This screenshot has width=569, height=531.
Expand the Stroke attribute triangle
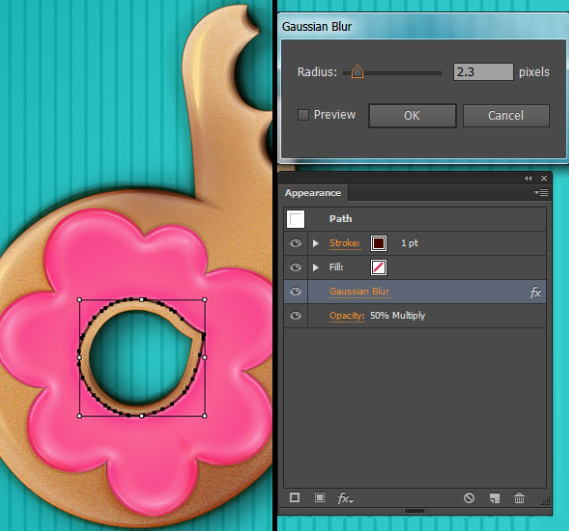tap(315, 243)
